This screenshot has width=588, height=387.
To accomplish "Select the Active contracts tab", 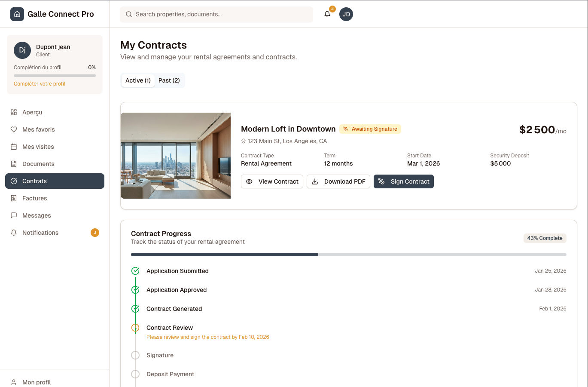I will click(138, 80).
